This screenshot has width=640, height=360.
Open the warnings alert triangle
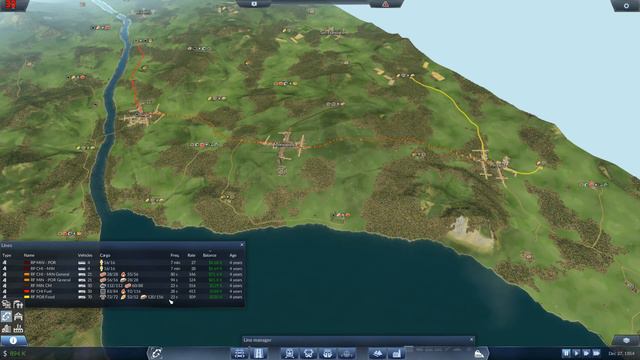[386, 4]
